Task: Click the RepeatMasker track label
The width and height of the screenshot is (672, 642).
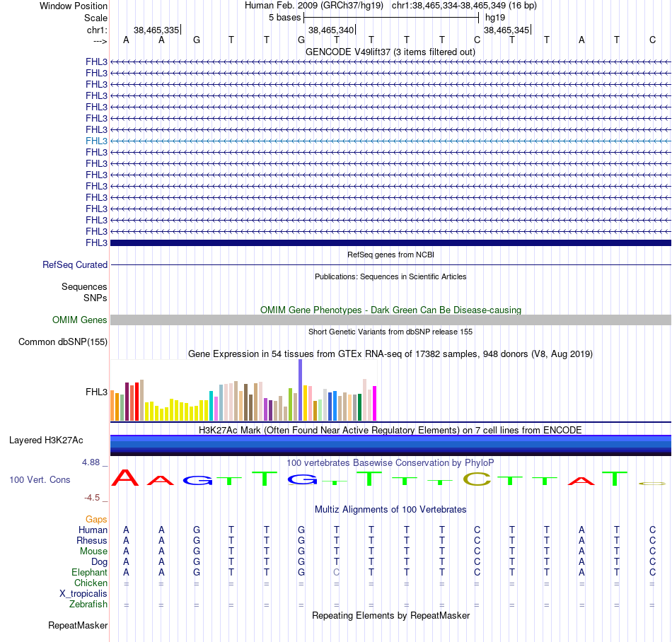Action: pyautogui.click(x=78, y=625)
